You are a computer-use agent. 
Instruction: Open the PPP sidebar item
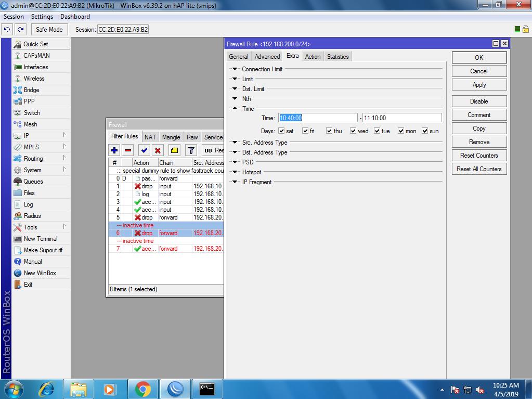(41, 101)
